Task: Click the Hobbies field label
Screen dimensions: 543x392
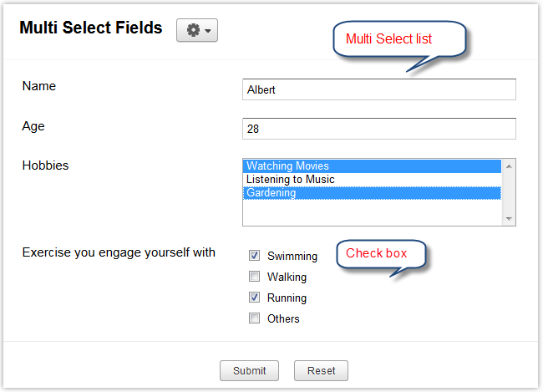Action: point(45,165)
